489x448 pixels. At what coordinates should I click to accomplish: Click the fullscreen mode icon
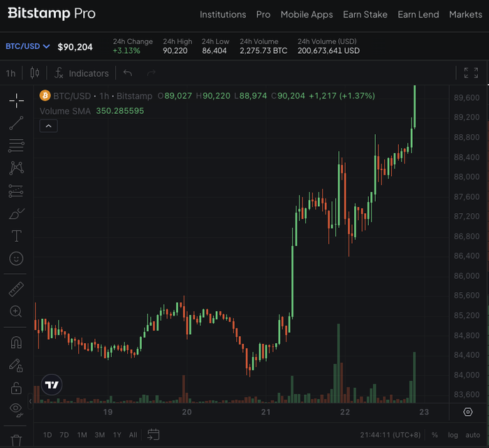[471, 73]
